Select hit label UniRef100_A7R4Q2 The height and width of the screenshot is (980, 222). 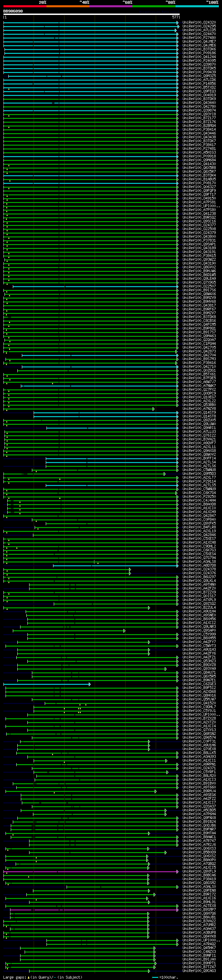199,944
